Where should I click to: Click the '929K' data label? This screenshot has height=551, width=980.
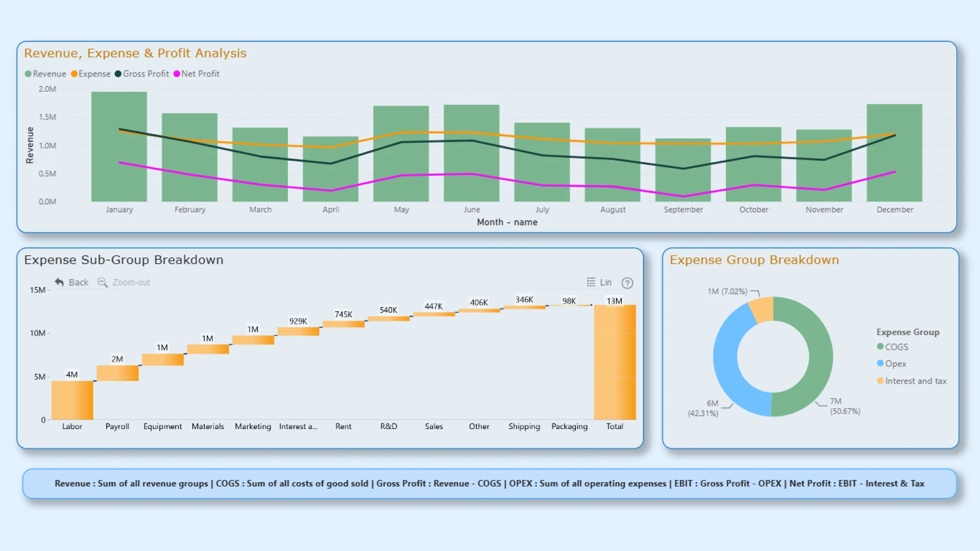(298, 321)
